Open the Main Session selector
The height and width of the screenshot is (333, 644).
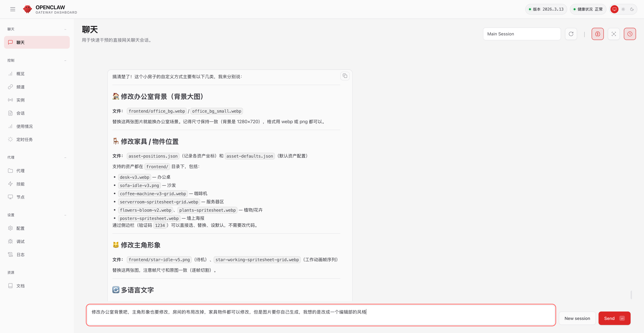click(x=522, y=34)
